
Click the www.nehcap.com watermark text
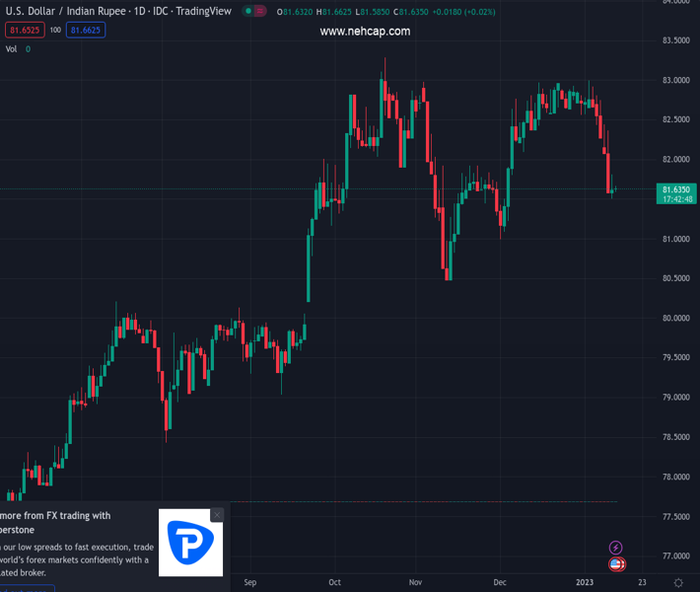[x=365, y=32]
